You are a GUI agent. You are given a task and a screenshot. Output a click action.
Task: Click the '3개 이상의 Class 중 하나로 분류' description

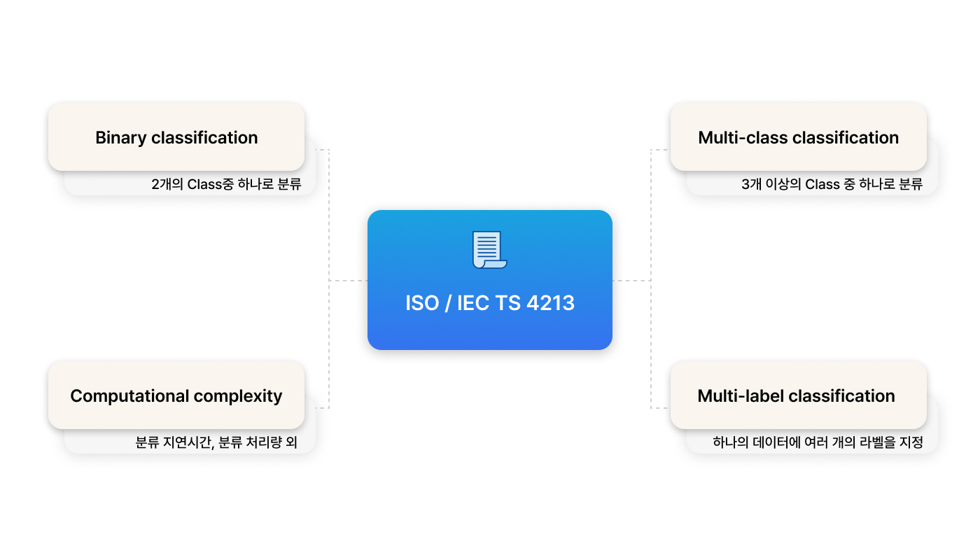pyautogui.click(x=832, y=185)
